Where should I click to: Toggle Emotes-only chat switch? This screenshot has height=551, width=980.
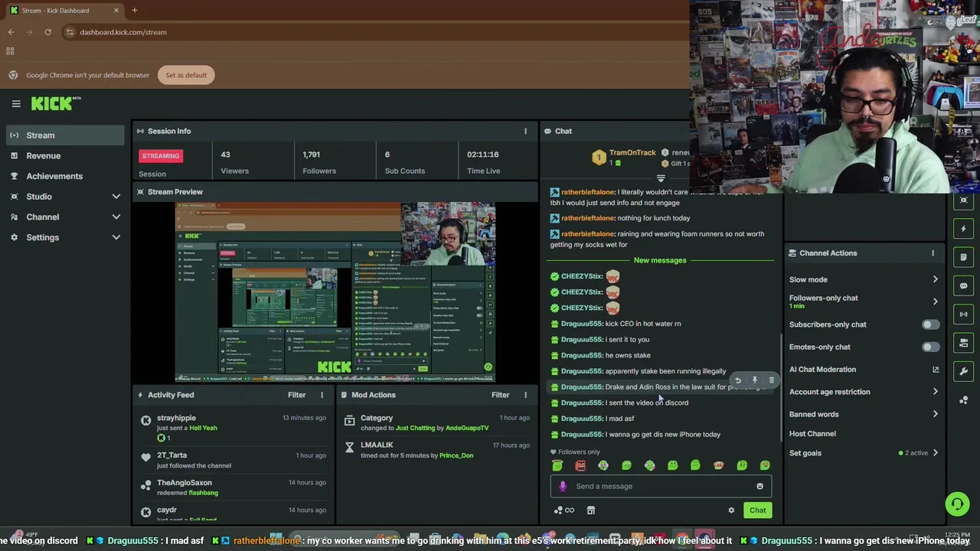click(929, 347)
